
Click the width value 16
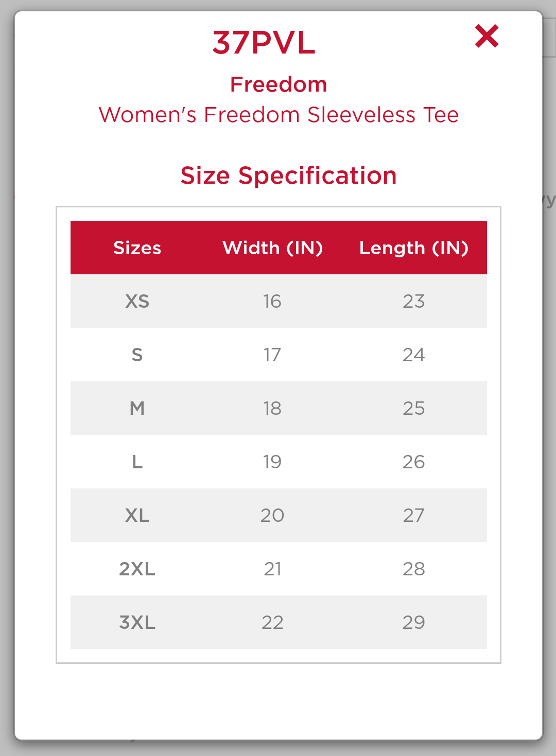click(x=272, y=302)
